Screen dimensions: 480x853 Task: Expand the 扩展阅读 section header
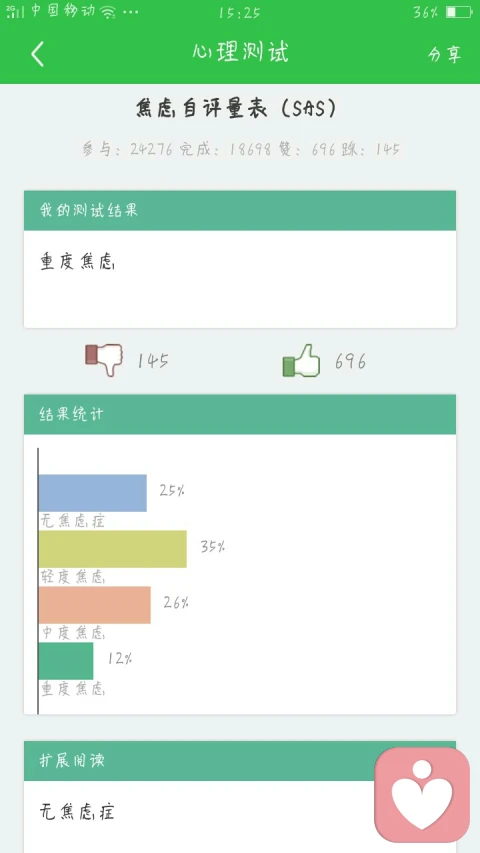[x=240, y=761]
